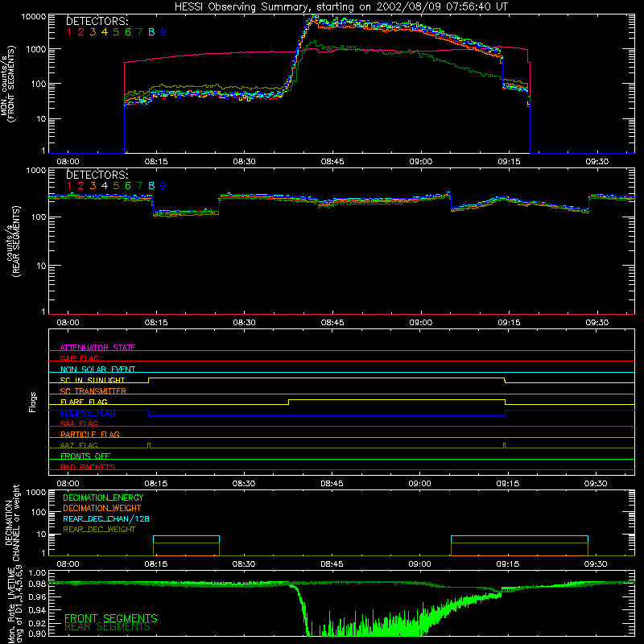Select DECIMATION_WEIGHT legend entry
The image size is (644, 644).
tap(102, 508)
